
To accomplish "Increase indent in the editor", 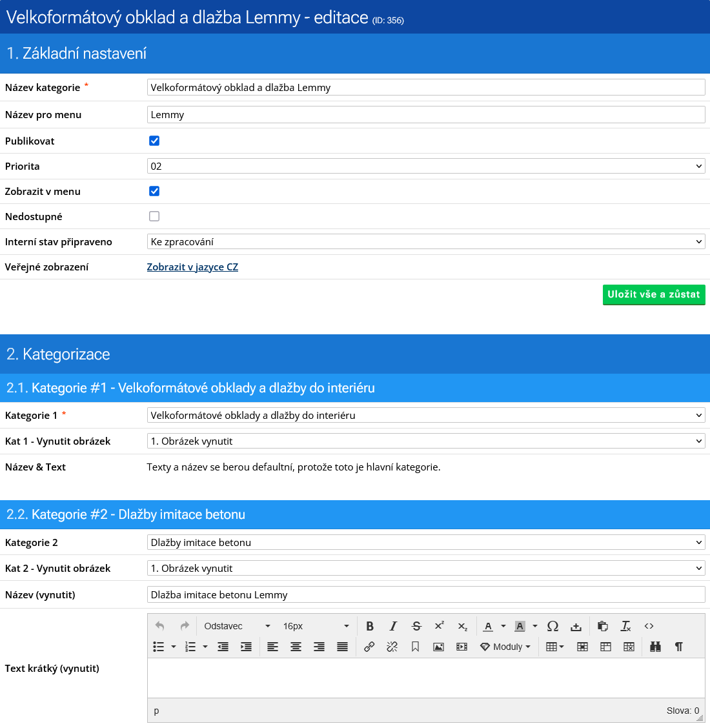I will click(246, 647).
